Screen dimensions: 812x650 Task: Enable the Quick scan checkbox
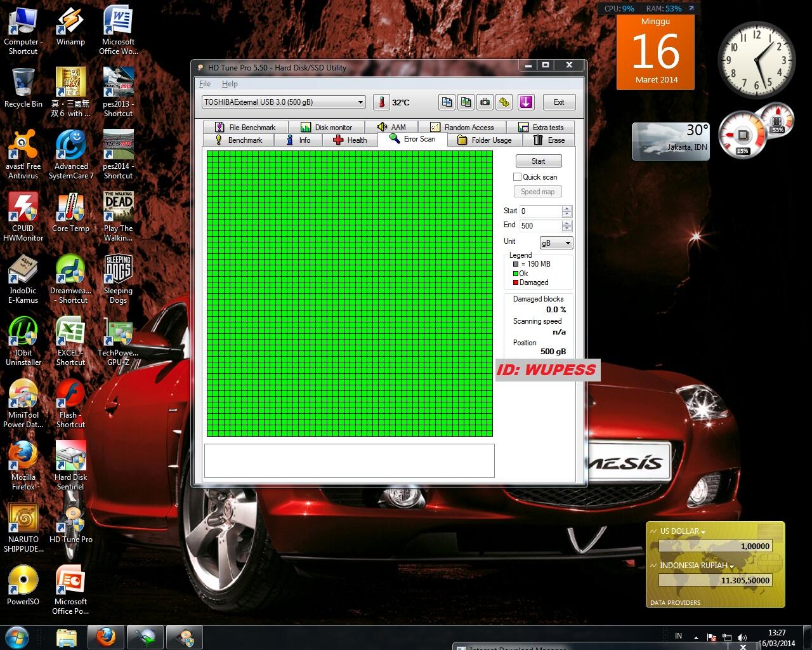517,177
